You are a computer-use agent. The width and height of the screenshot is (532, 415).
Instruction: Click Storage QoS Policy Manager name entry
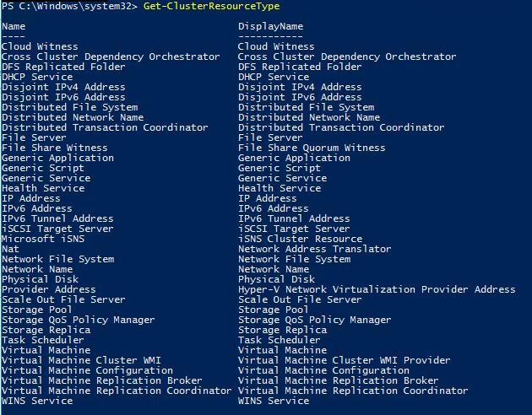[78, 320]
